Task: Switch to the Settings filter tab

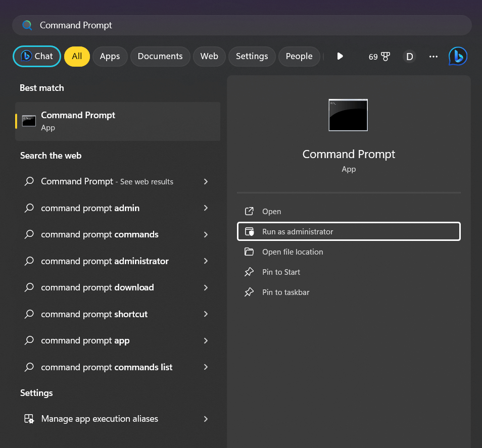Action: (252, 57)
